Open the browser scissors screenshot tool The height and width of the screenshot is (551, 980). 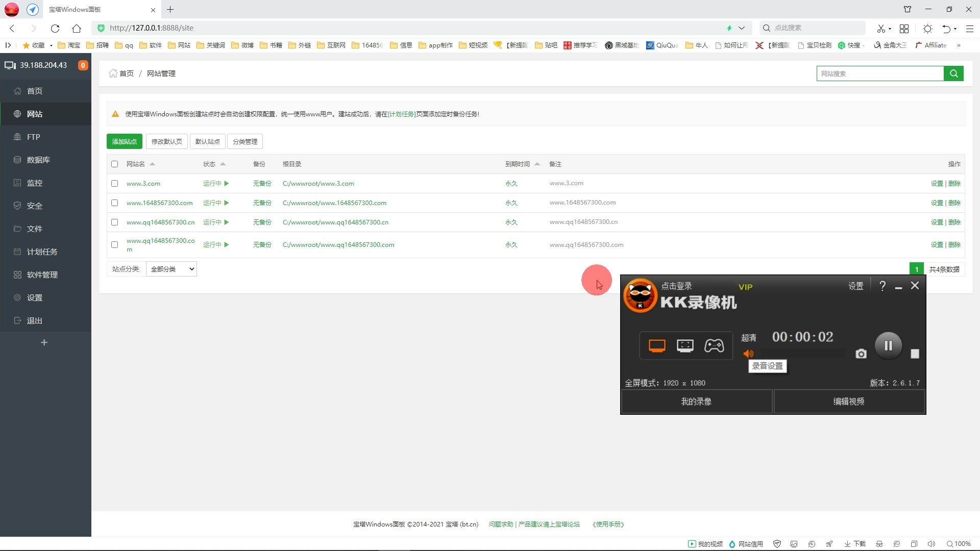pyautogui.click(x=881, y=28)
